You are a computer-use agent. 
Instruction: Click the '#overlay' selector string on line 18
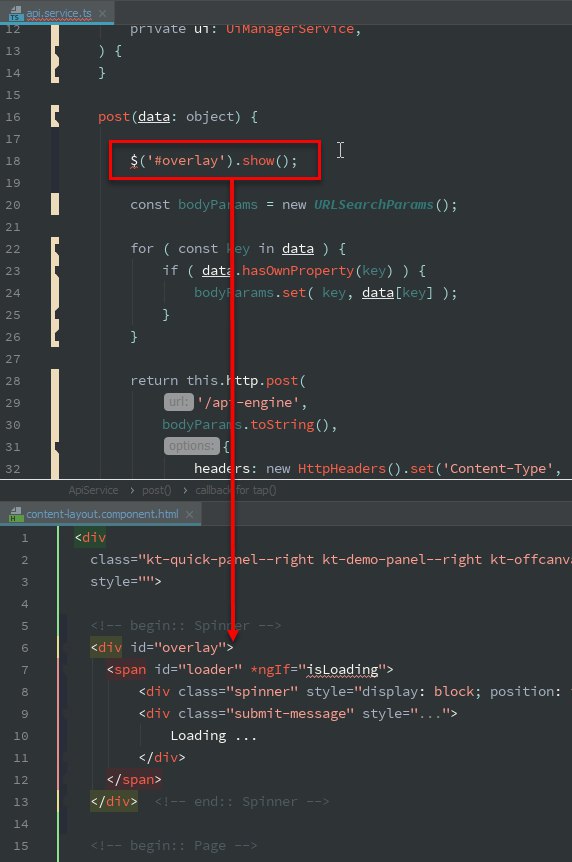pyautogui.click(x=186, y=161)
